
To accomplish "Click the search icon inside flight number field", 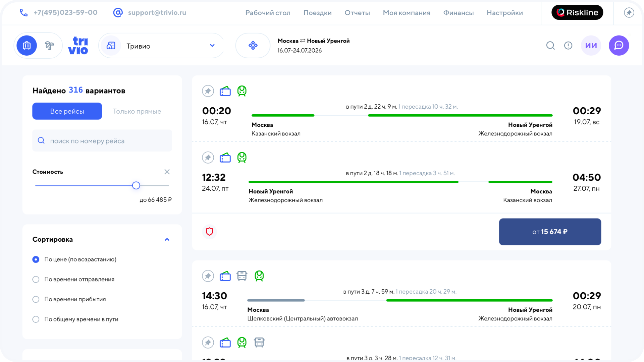I will tap(41, 141).
